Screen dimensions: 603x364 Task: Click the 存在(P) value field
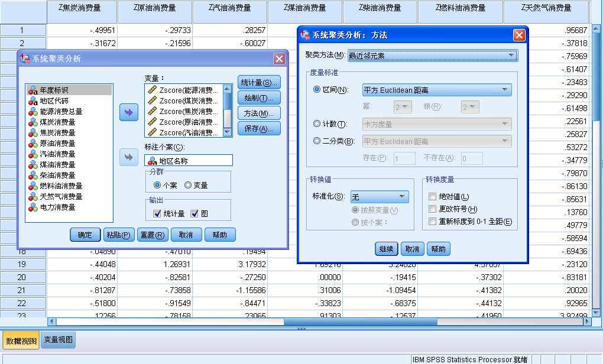point(404,158)
